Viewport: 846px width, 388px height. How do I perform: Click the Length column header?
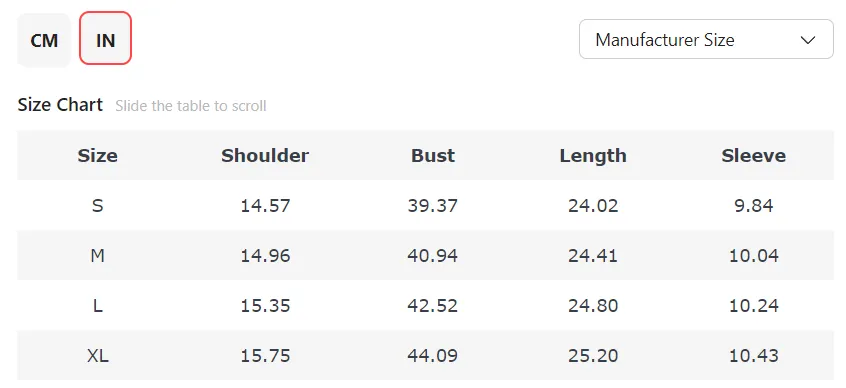pos(593,155)
